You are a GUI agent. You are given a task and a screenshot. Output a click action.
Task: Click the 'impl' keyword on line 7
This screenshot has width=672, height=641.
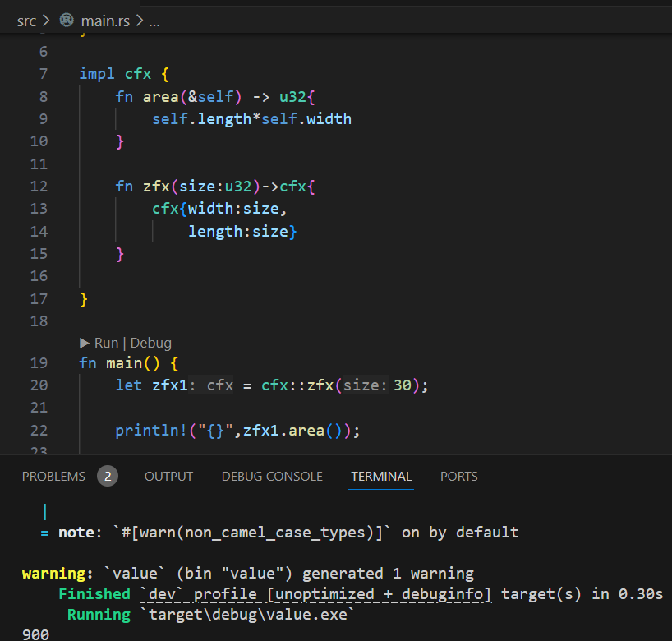click(97, 74)
